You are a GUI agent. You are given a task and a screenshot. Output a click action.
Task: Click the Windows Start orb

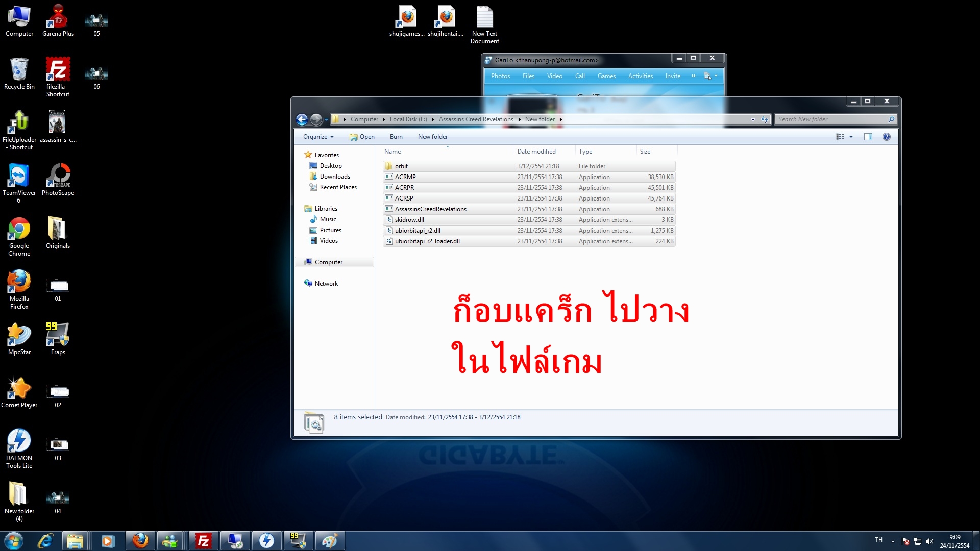tap(14, 541)
